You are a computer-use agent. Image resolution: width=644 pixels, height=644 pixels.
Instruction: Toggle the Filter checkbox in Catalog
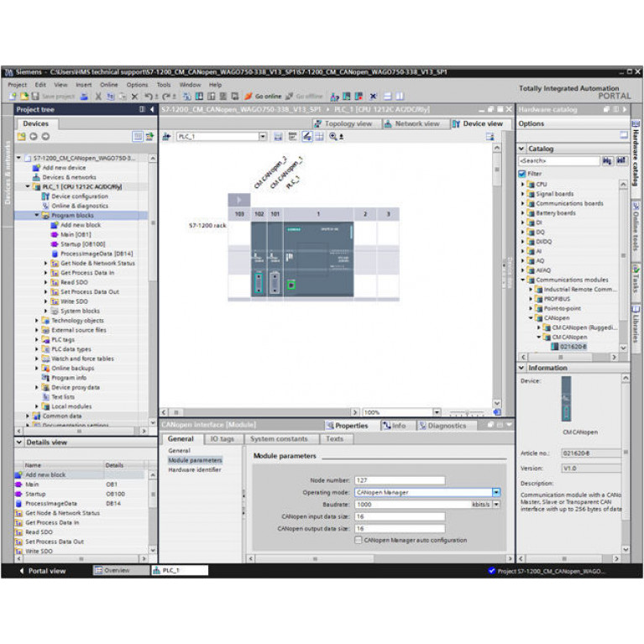[x=522, y=174]
